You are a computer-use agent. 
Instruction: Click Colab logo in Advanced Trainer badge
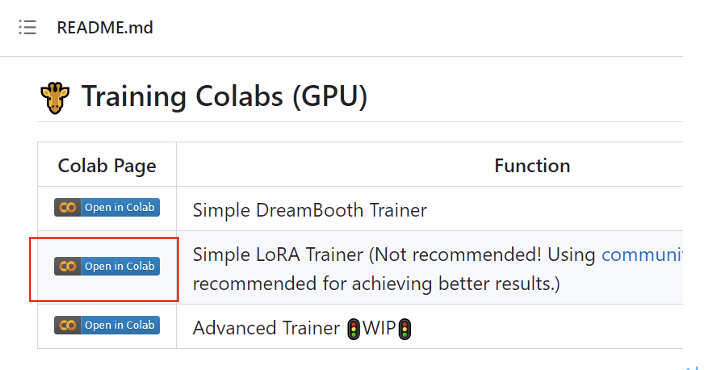click(x=68, y=325)
